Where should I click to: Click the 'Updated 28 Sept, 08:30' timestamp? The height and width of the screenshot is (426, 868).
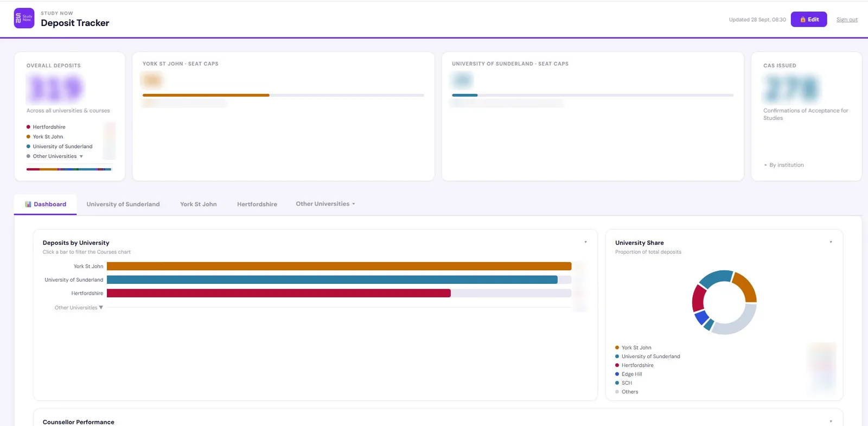tap(757, 20)
